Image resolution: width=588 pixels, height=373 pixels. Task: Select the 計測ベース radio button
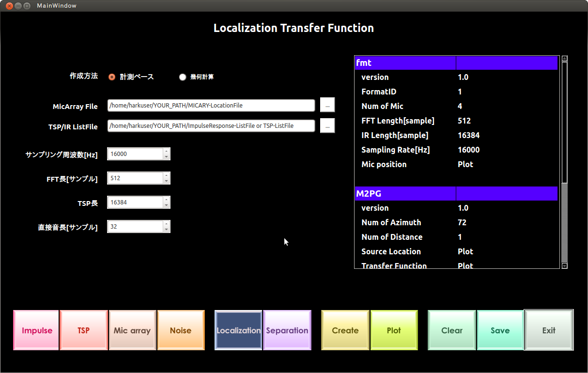click(x=111, y=77)
